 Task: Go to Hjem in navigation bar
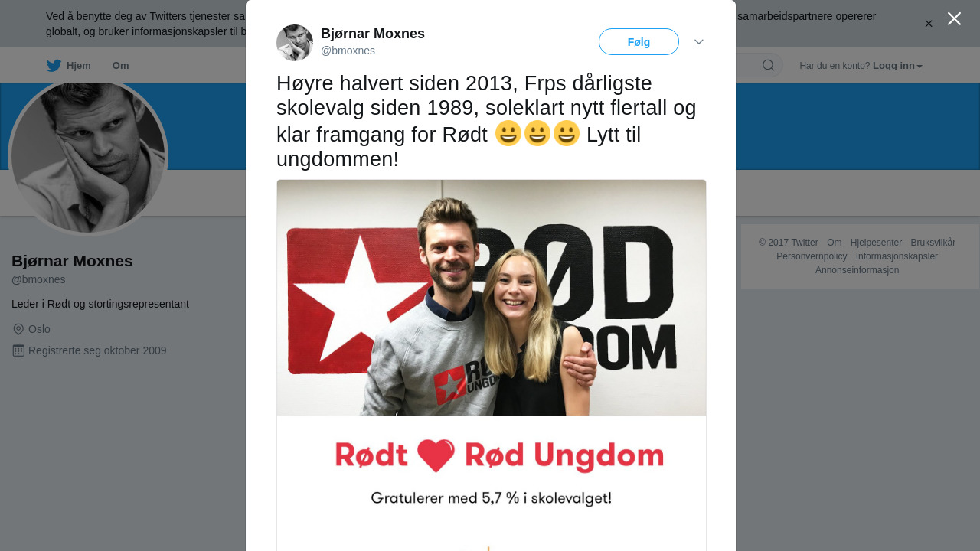pos(79,66)
